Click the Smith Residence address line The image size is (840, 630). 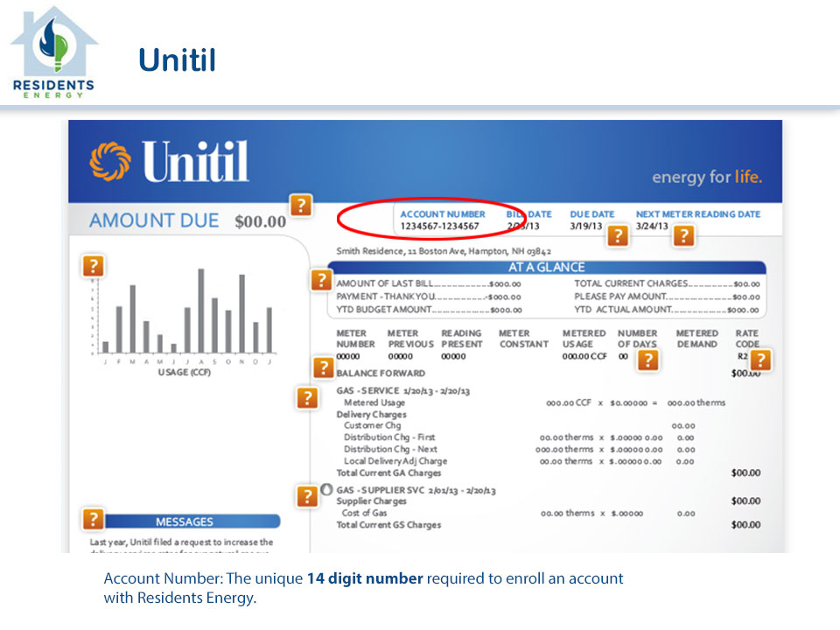[x=444, y=251]
